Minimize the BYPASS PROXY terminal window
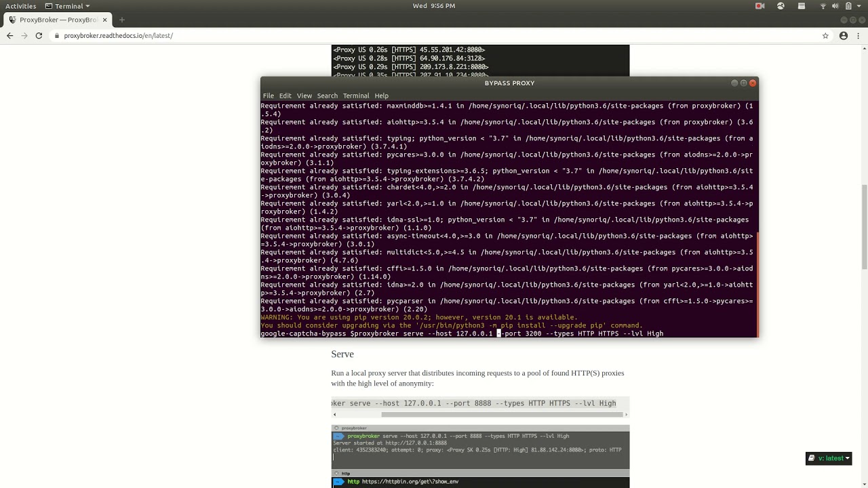 pyautogui.click(x=734, y=83)
